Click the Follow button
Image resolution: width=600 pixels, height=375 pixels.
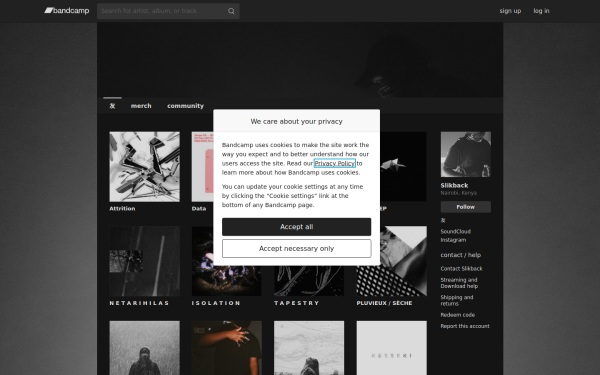(466, 207)
